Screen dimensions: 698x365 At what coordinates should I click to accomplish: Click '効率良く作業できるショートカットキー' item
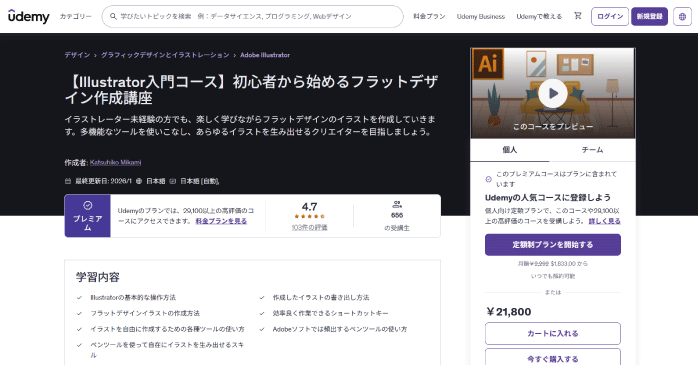(330, 313)
